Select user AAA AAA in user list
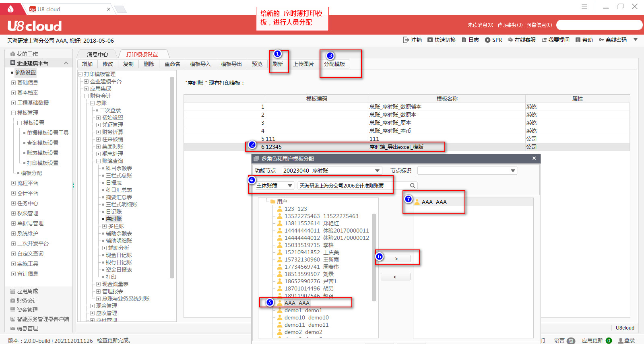This screenshot has height=344, width=644. click(x=297, y=303)
